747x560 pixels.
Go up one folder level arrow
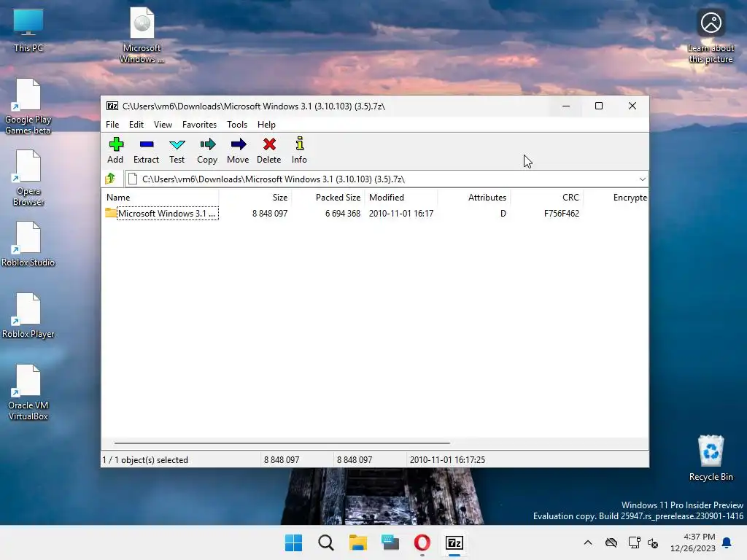point(111,179)
